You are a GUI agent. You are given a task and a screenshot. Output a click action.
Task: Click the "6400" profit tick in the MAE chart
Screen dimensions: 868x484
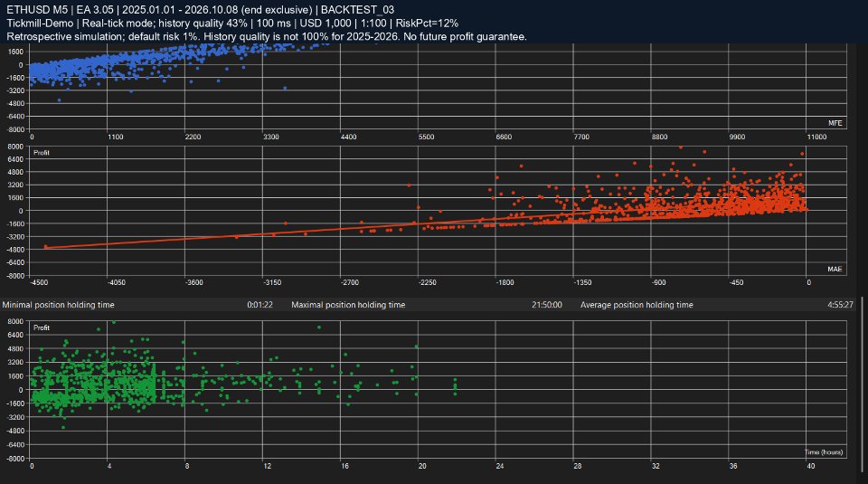[15, 159]
